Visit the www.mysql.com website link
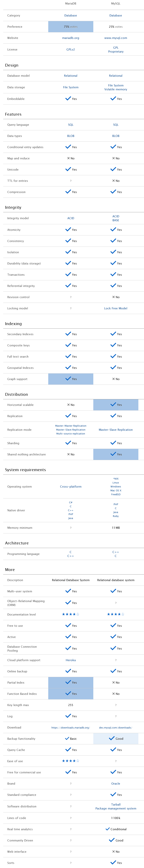The width and height of the screenshot is (144, 868). (116, 38)
